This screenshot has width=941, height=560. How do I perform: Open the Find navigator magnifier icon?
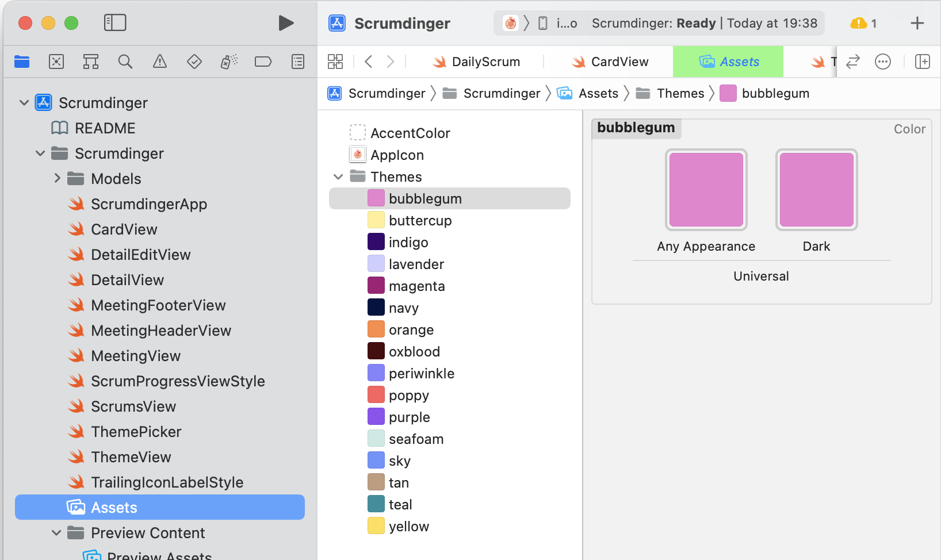point(125,62)
